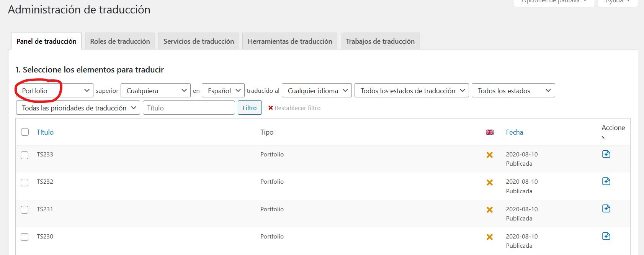The height and width of the screenshot is (255, 644).
Task: Check the TS233 row checkbox
Action: click(x=25, y=155)
